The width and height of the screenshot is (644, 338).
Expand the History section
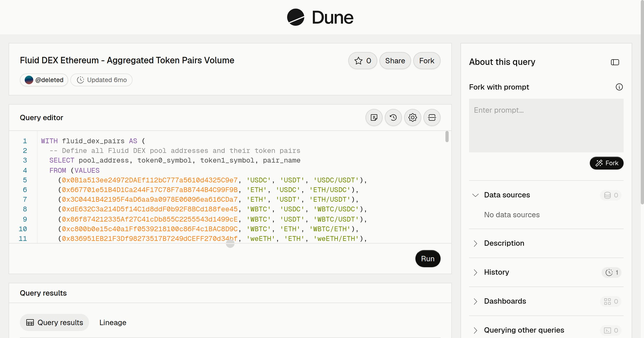click(475, 272)
